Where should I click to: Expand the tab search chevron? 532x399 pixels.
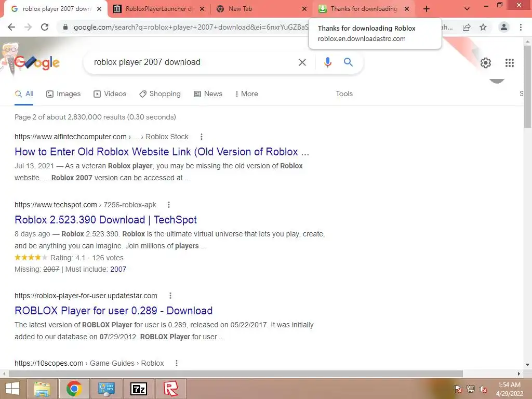[467, 9]
